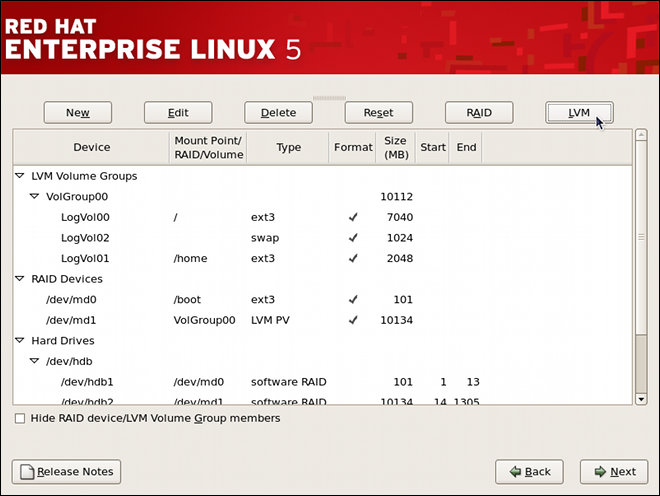Viewport: 660px width, 496px height.
Task: Open Release Notes
Action: (67, 472)
